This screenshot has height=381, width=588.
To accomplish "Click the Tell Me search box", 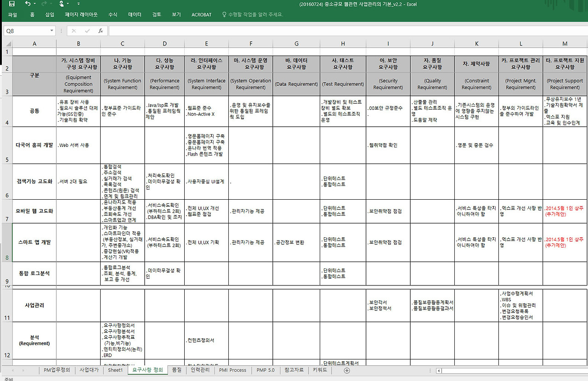I will [x=252, y=15].
